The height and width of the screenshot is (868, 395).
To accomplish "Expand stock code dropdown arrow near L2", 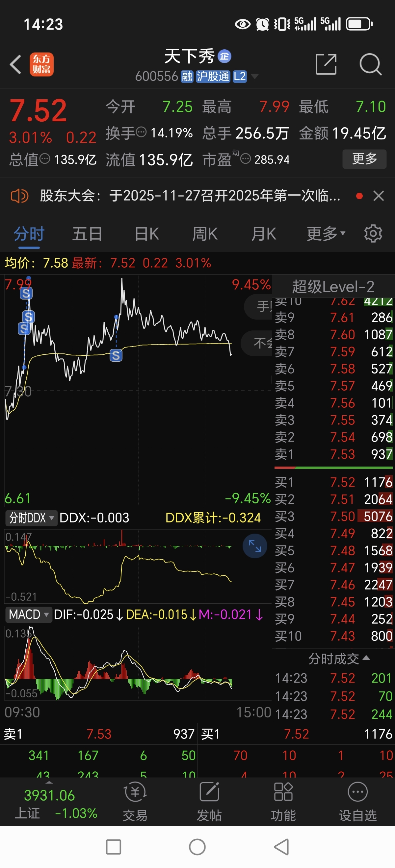I will coord(255,77).
